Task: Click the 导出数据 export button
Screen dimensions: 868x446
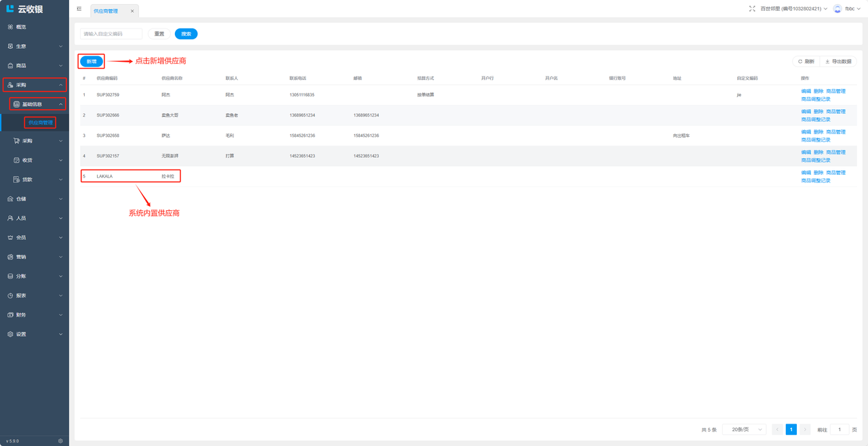Action: [838, 62]
